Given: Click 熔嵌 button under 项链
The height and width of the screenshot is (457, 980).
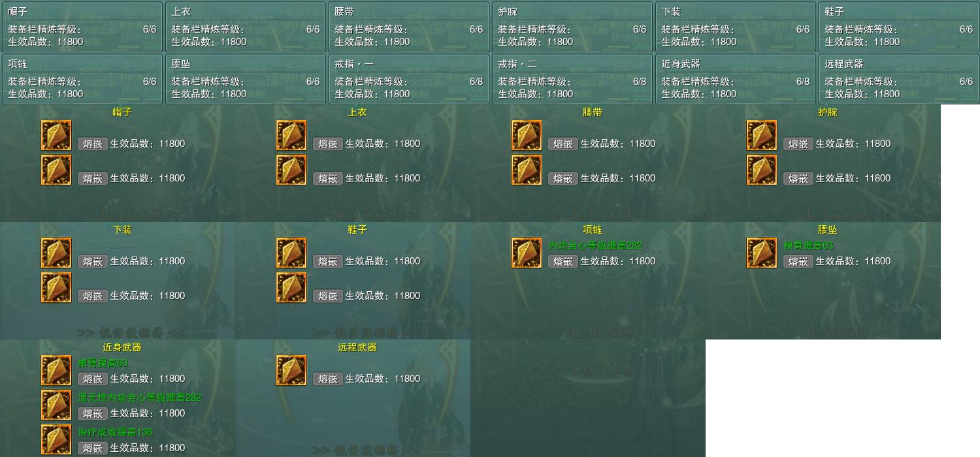Looking at the screenshot, I should click(x=563, y=262).
